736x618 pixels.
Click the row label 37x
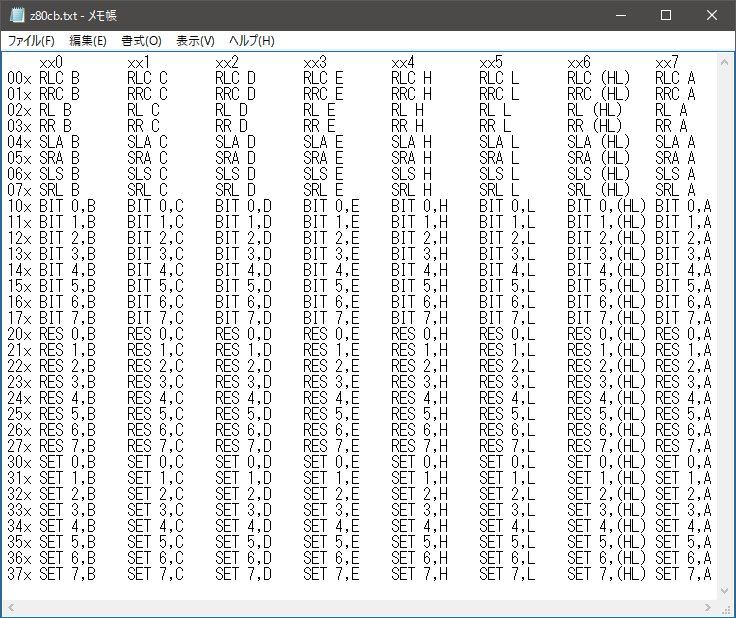pos(19,574)
